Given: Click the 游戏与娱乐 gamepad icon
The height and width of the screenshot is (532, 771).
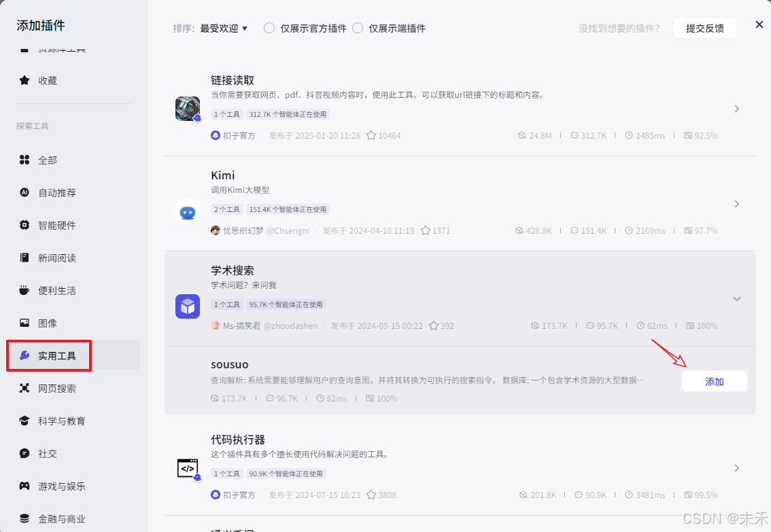Looking at the screenshot, I should [24, 486].
